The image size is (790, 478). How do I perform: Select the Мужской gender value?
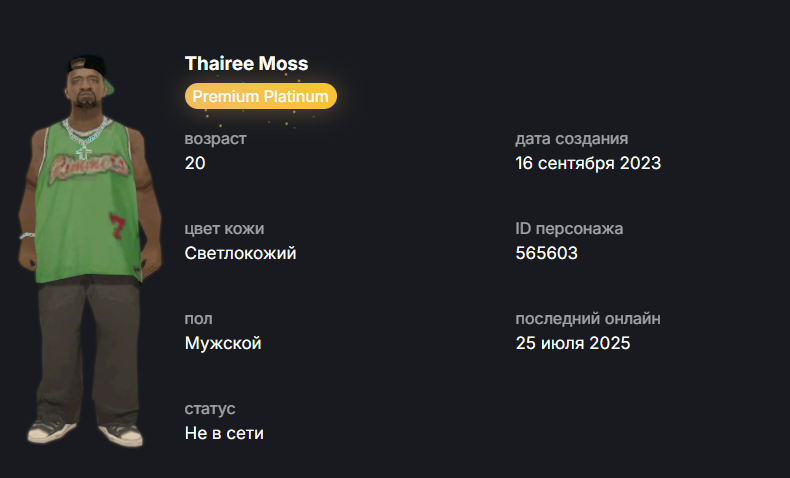click(223, 343)
